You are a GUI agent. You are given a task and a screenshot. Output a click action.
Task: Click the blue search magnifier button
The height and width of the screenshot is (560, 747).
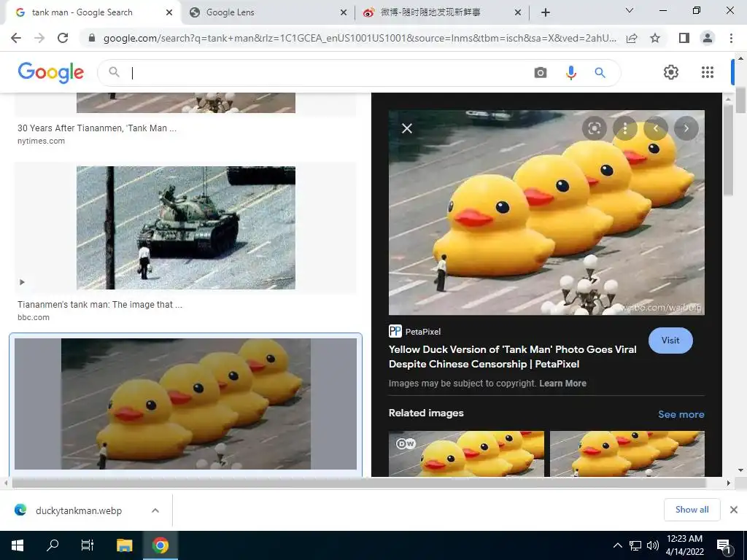(x=600, y=72)
